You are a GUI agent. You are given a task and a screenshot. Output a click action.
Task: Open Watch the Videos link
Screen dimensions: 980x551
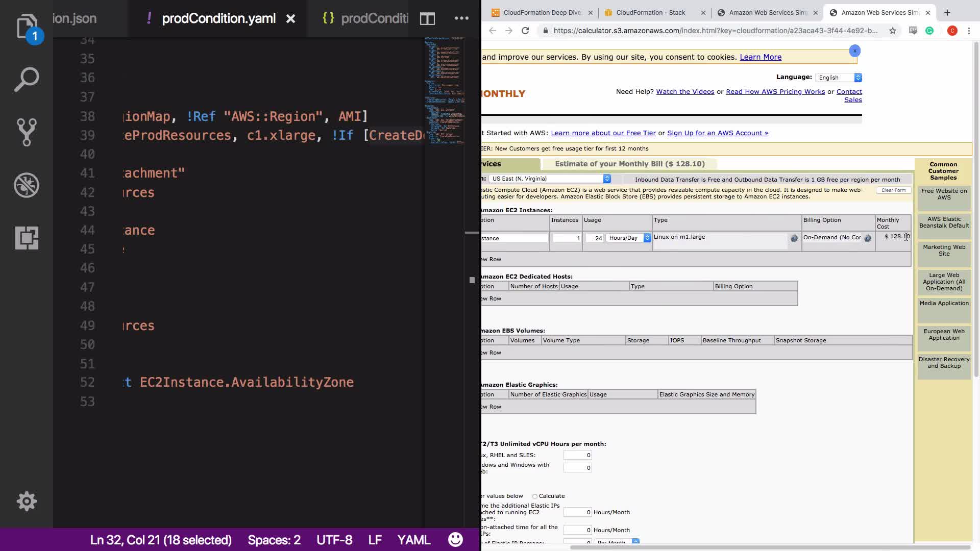pos(685,92)
